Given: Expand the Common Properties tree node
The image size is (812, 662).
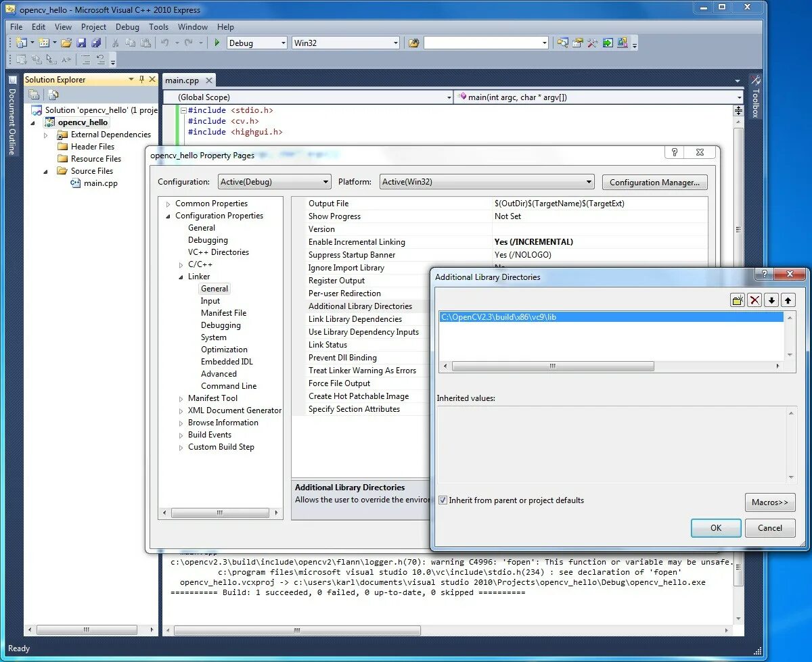Looking at the screenshot, I should [168, 204].
